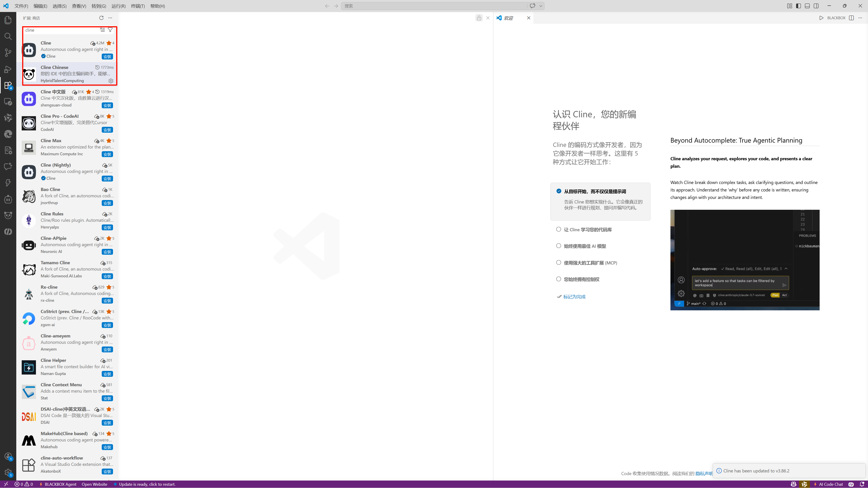The height and width of the screenshot is (488, 868).
Task: Open the sparkle chat bubble activity bar icon
Action: pos(8,167)
